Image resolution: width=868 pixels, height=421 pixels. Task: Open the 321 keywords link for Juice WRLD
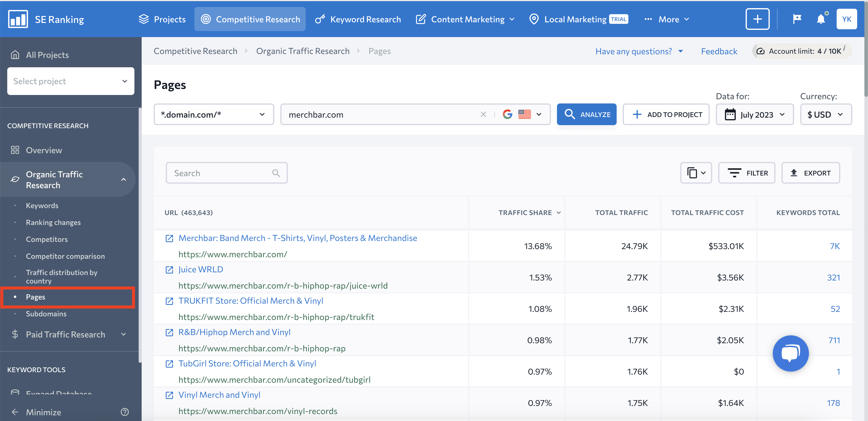833,277
